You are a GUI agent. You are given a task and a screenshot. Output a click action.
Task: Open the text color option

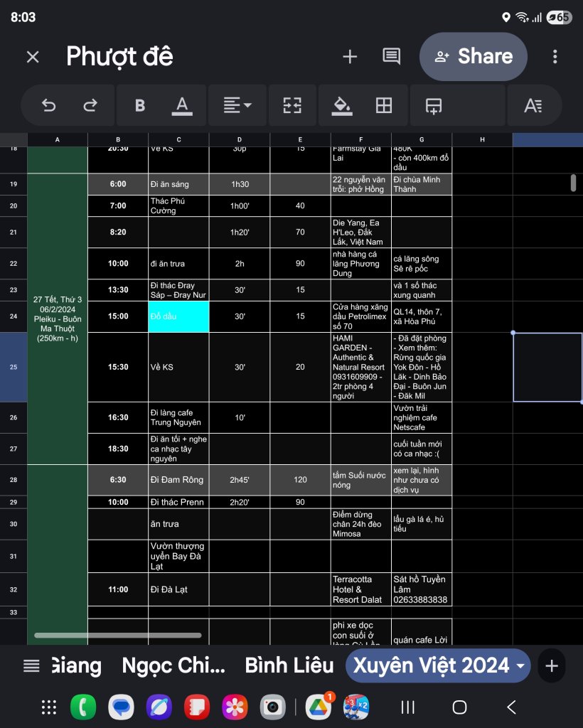(183, 106)
